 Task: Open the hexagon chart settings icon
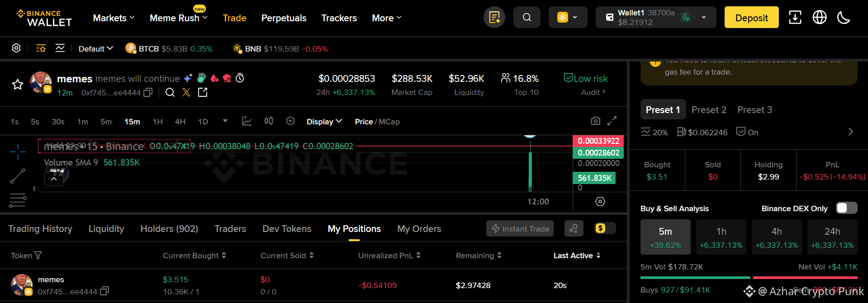pyautogui.click(x=290, y=121)
